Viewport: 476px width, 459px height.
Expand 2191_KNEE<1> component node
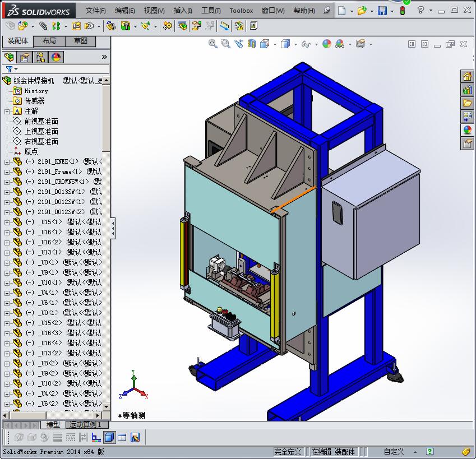pyautogui.click(x=7, y=162)
